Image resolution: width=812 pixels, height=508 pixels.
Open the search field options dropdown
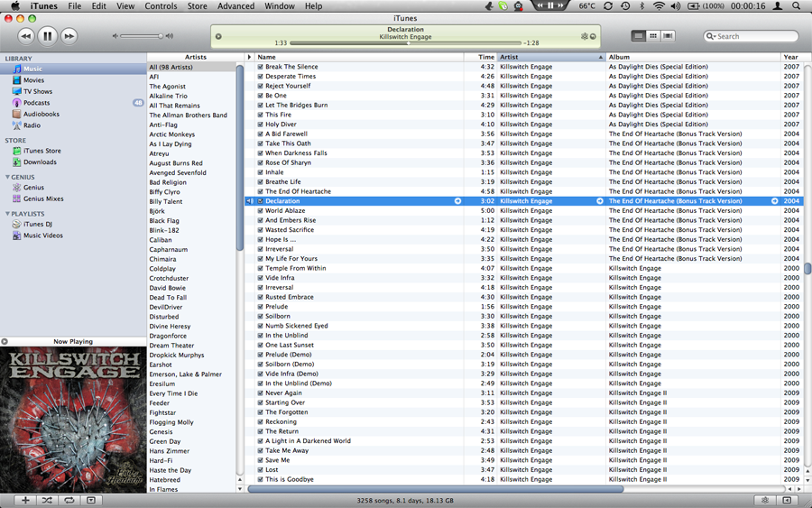coord(711,36)
